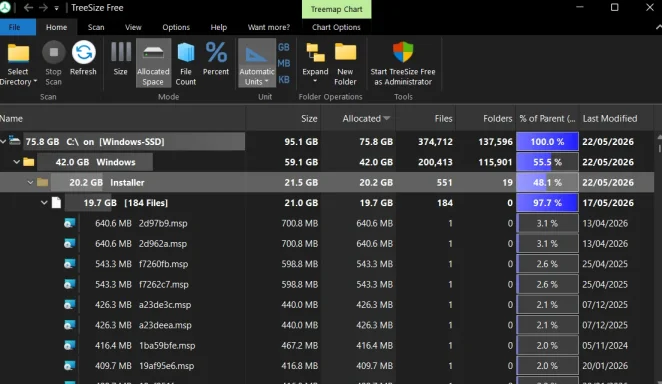Toggle Allocated Space mode
662x384 pixels.
pyautogui.click(x=153, y=63)
